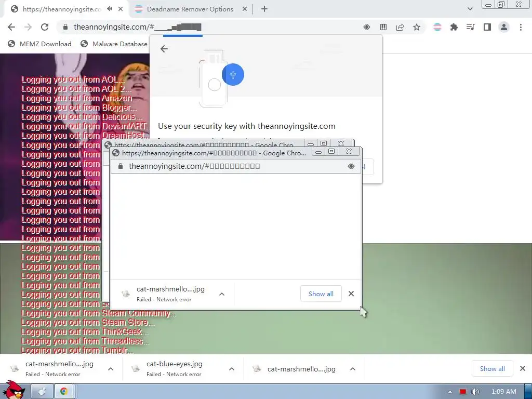Open the Malware Database bookmark
This screenshot has width=532, height=399.
click(114, 44)
